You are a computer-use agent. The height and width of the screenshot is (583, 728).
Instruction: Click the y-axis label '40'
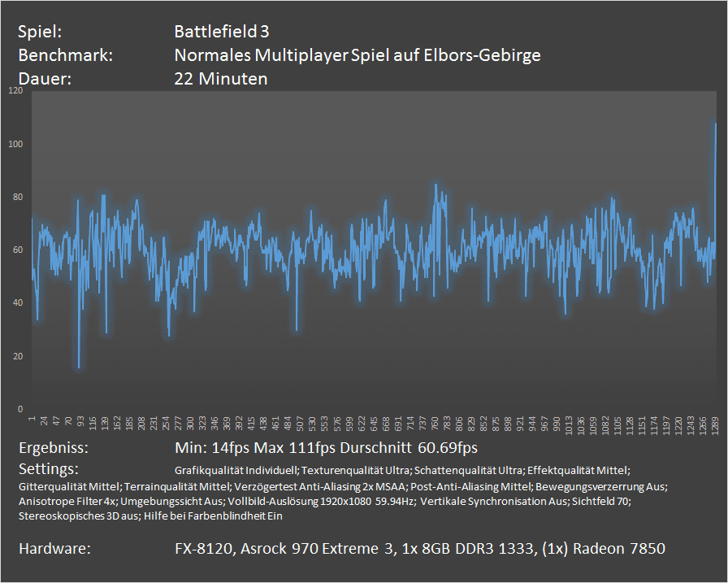tap(18, 302)
